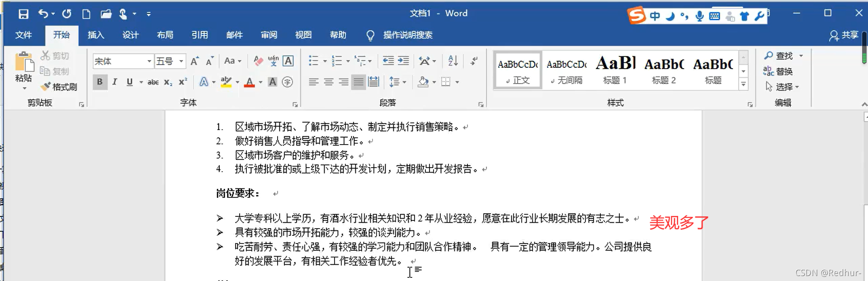Copy the selection with 复制

[x=55, y=71]
